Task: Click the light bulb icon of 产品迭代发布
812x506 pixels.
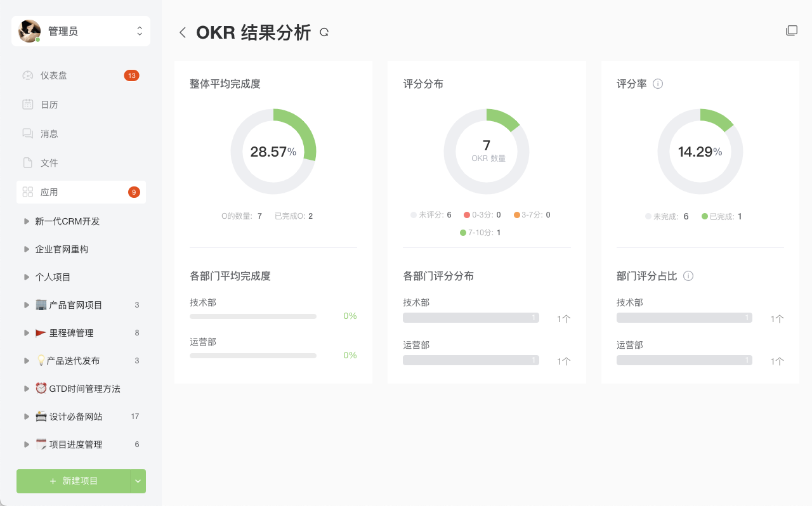Action: pyautogui.click(x=41, y=361)
